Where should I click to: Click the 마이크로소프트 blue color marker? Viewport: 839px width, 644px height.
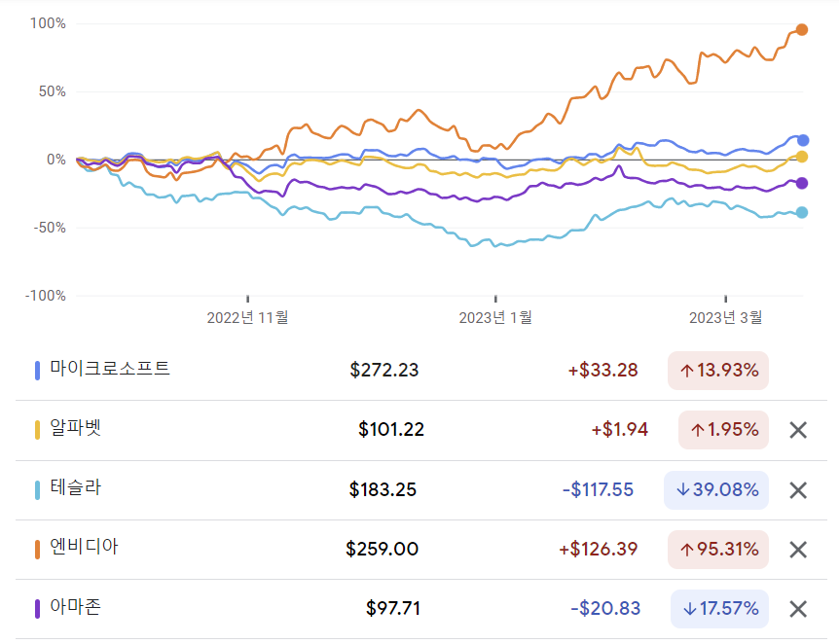37,371
